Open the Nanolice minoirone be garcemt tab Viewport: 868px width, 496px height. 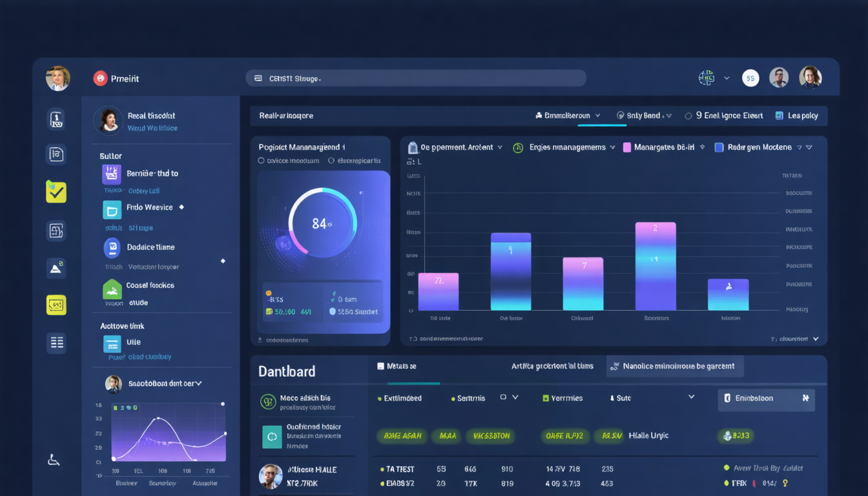(675, 366)
